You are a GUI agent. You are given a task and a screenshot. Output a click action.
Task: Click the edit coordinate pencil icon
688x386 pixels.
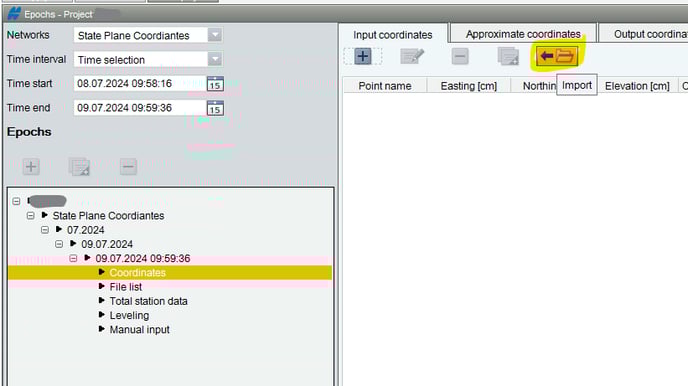click(412, 56)
